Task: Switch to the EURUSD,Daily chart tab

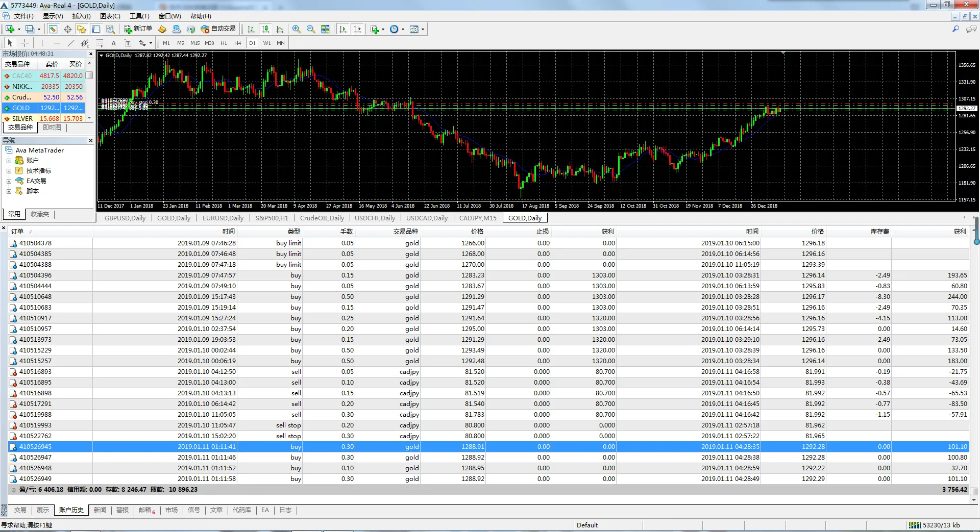Action: [223, 218]
